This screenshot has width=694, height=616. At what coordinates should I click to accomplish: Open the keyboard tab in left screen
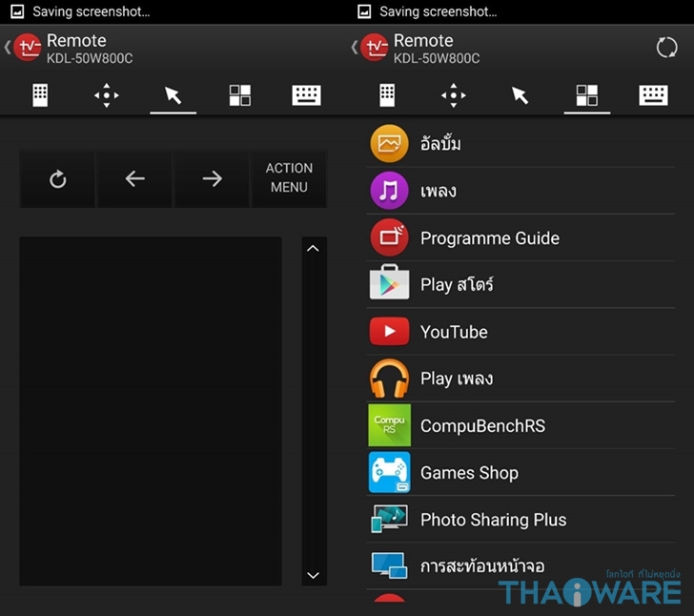coord(306,95)
